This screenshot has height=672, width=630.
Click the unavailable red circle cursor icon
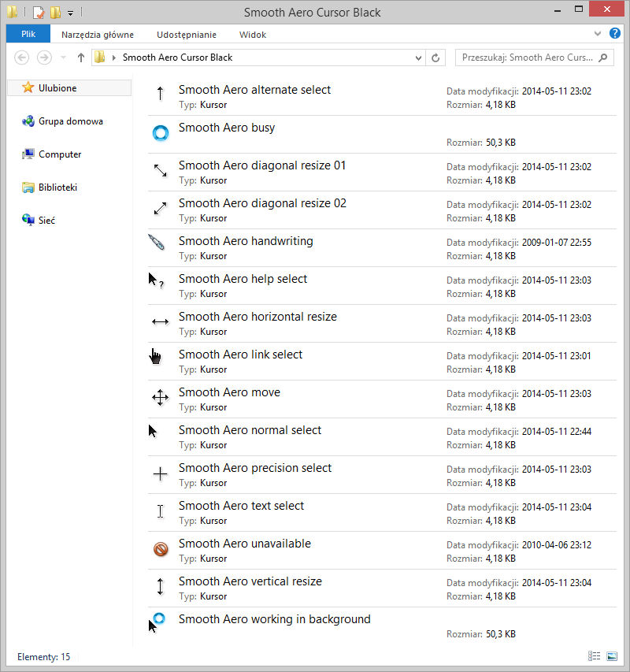pyautogui.click(x=161, y=549)
